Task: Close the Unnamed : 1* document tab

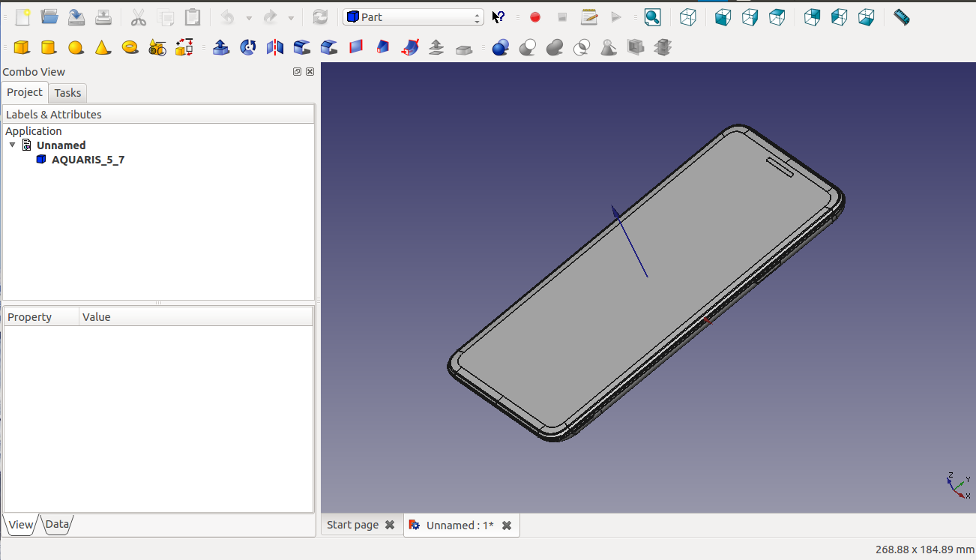Action: (x=507, y=526)
